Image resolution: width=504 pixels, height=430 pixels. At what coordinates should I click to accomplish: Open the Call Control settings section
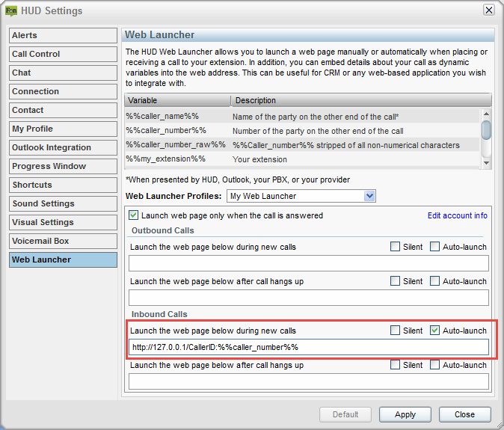63,54
